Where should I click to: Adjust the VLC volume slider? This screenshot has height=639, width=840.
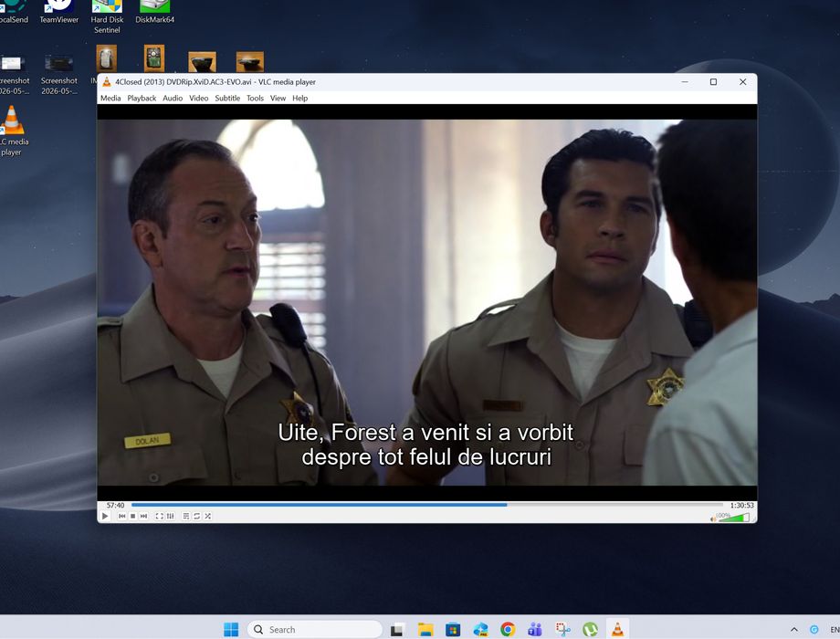point(734,518)
